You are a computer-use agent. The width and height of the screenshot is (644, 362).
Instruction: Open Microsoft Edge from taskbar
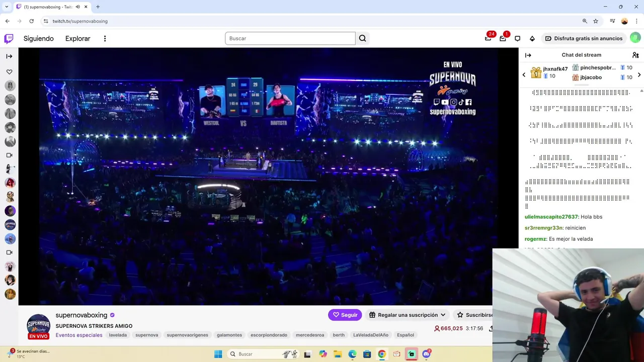tap(352, 354)
